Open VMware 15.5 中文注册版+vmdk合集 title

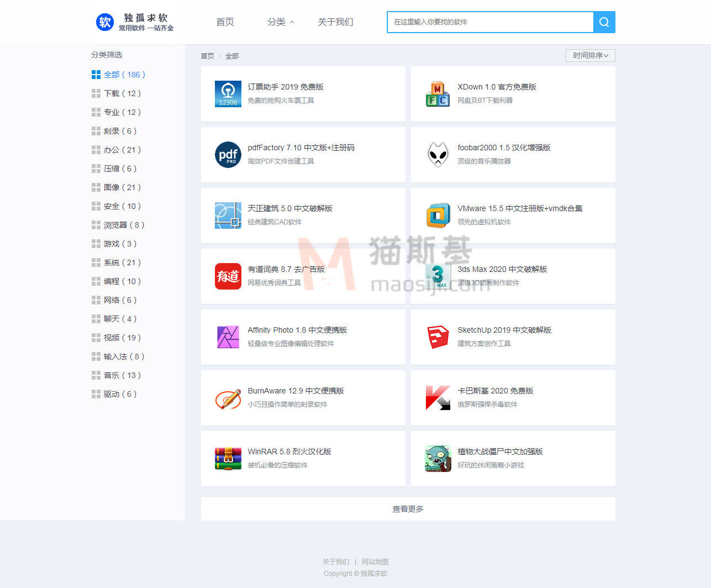[520, 208]
